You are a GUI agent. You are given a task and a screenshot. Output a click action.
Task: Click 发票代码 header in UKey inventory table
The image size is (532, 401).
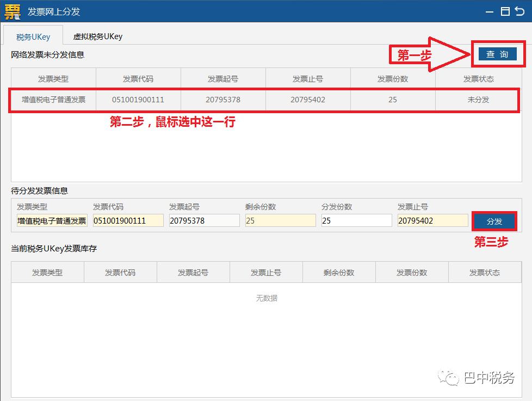(x=120, y=273)
